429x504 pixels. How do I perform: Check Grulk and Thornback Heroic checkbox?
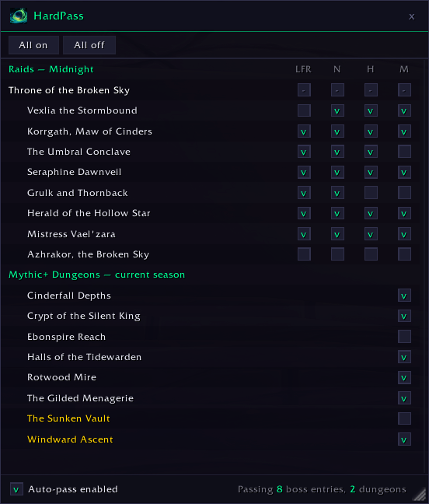371,193
